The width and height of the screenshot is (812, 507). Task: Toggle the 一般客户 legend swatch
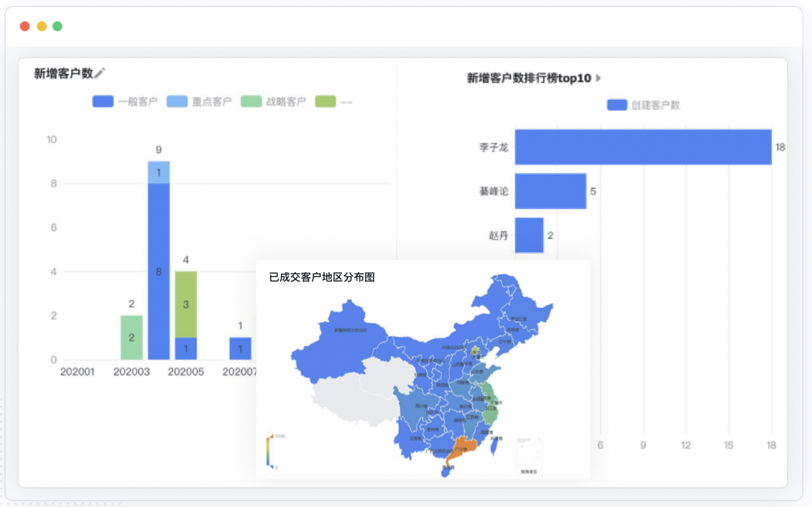click(x=103, y=101)
